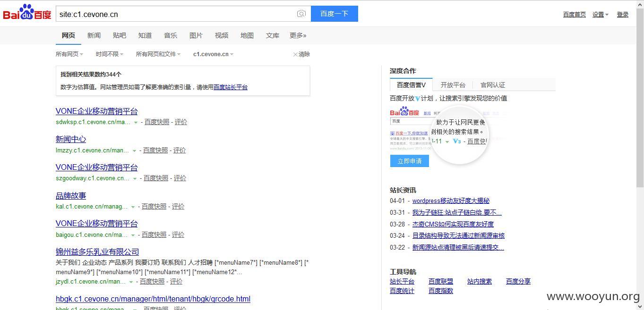Switch to the 新闻 tab

point(94,35)
